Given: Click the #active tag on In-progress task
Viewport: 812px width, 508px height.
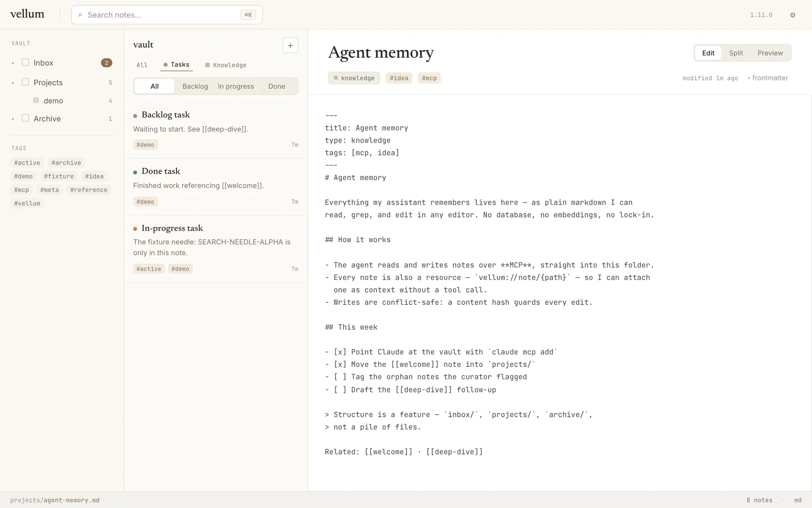Looking at the screenshot, I should (x=149, y=269).
